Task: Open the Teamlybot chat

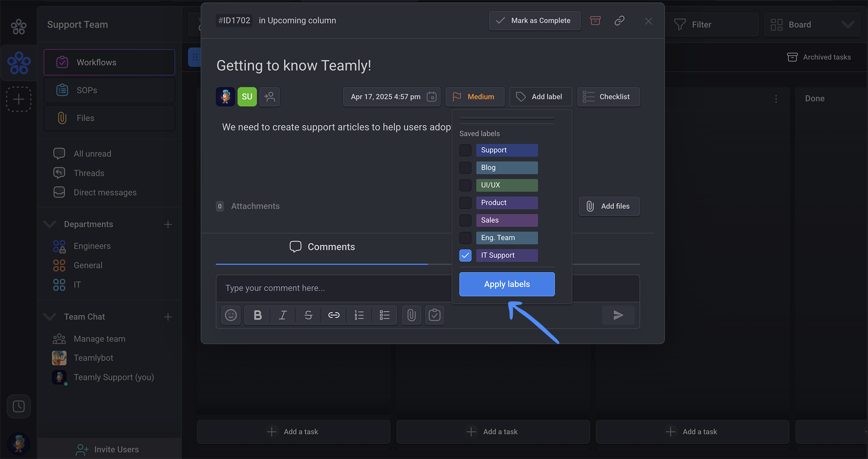Action: (93, 358)
